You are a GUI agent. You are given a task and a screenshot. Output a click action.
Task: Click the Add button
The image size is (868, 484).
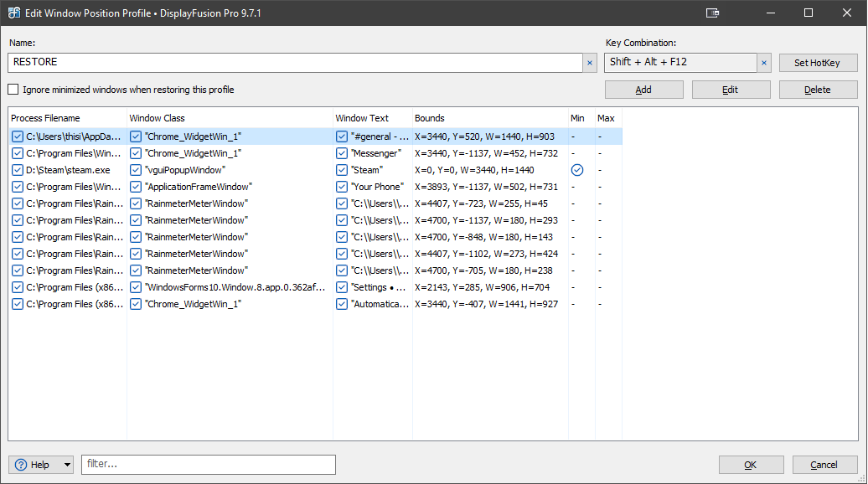(x=643, y=90)
